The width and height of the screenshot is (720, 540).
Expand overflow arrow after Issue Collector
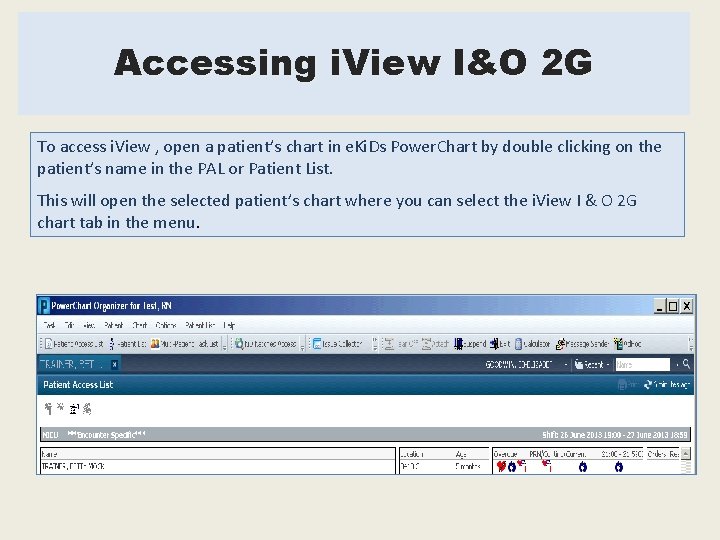coord(375,344)
